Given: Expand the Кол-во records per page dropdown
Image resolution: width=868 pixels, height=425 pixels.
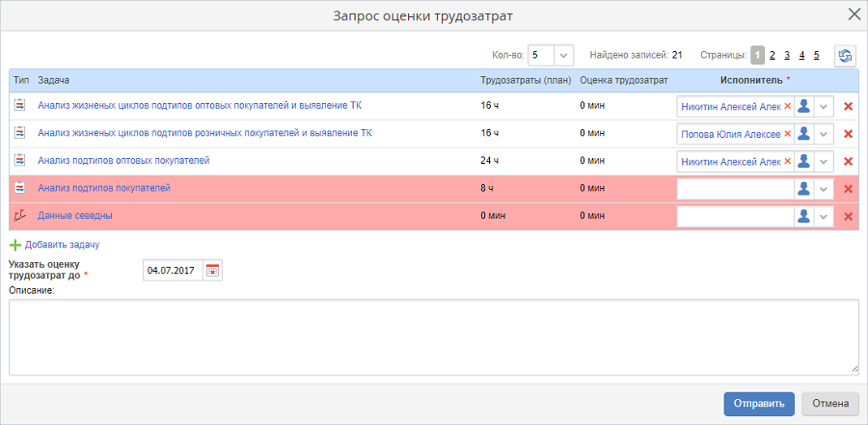Looking at the screenshot, I should tap(564, 56).
